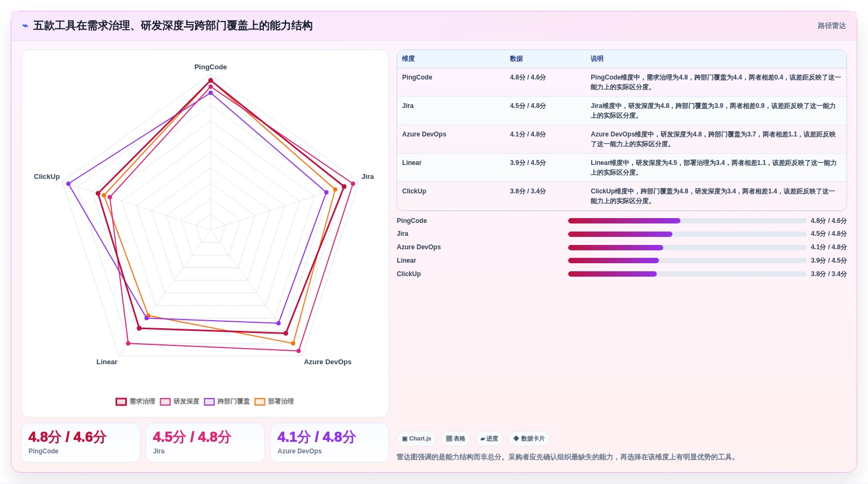Image resolution: width=868 pixels, height=484 pixels.
Task: Click the 进度 tag chip
Action: pyautogui.click(x=489, y=439)
